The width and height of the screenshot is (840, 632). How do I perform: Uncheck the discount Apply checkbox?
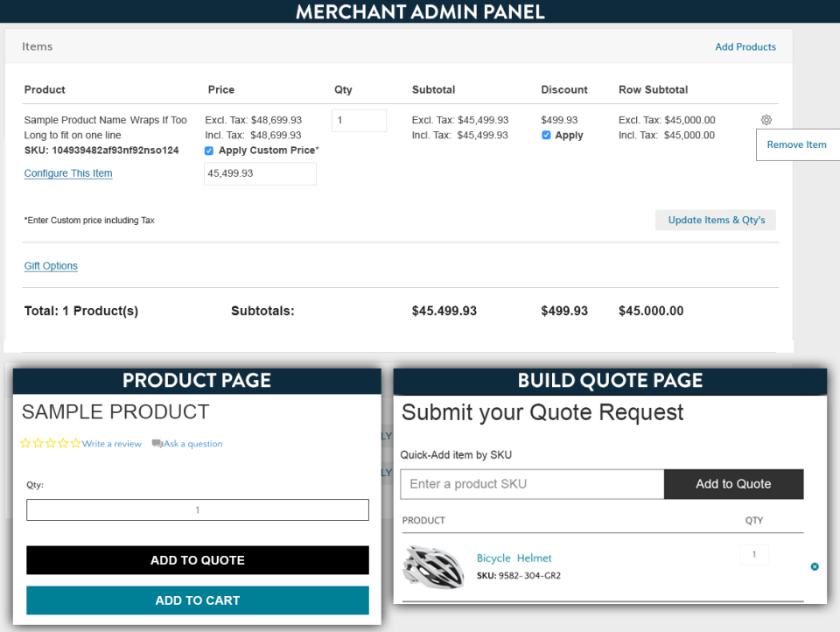pyautogui.click(x=546, y=136)
